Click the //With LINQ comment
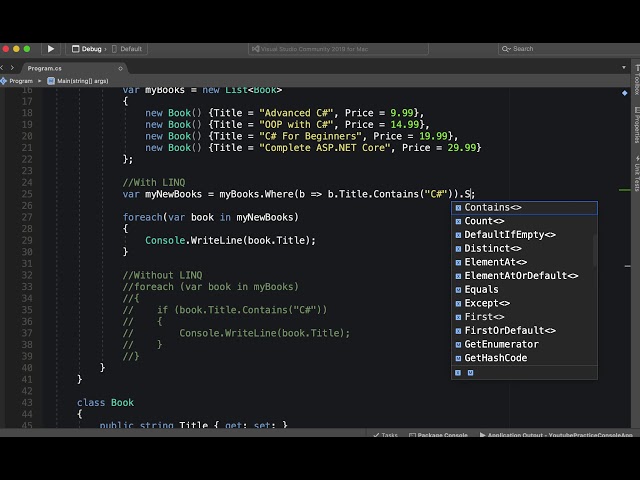This screenshot has height=480, width=640. click(x=154, y=182)
